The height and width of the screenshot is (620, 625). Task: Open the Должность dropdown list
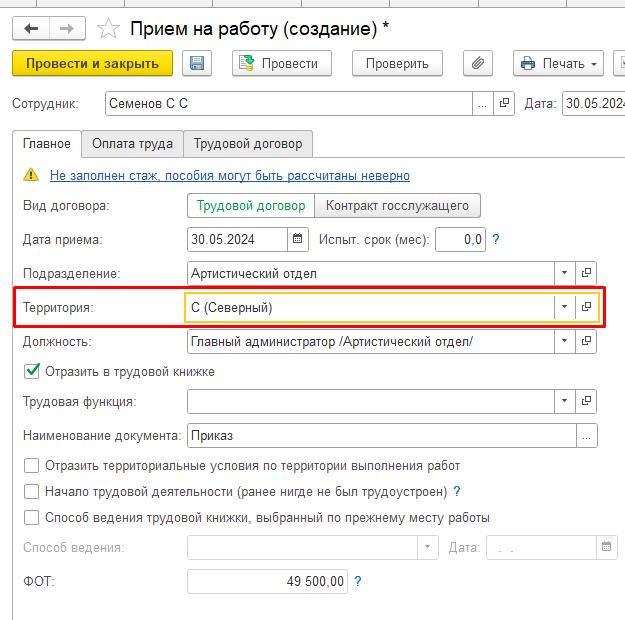pos(565,341)
